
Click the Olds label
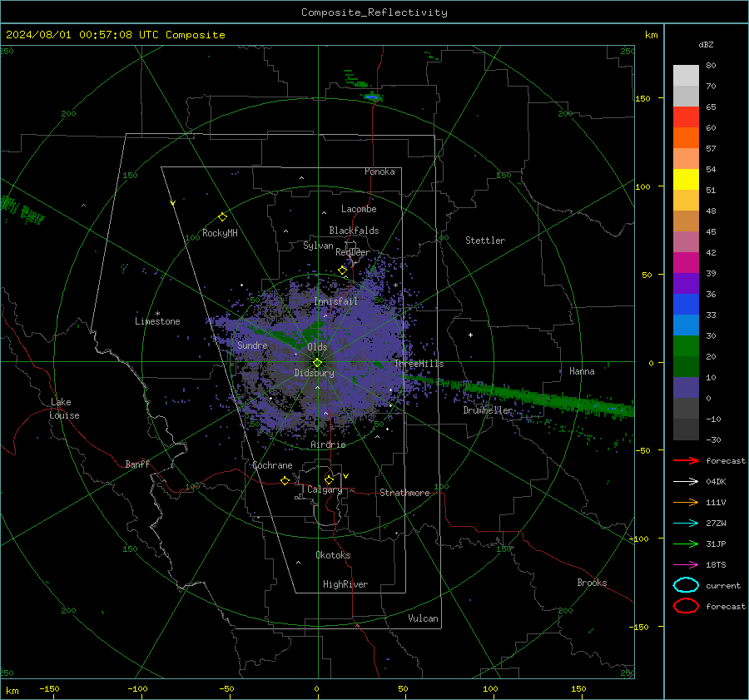(x=317, y=347)
